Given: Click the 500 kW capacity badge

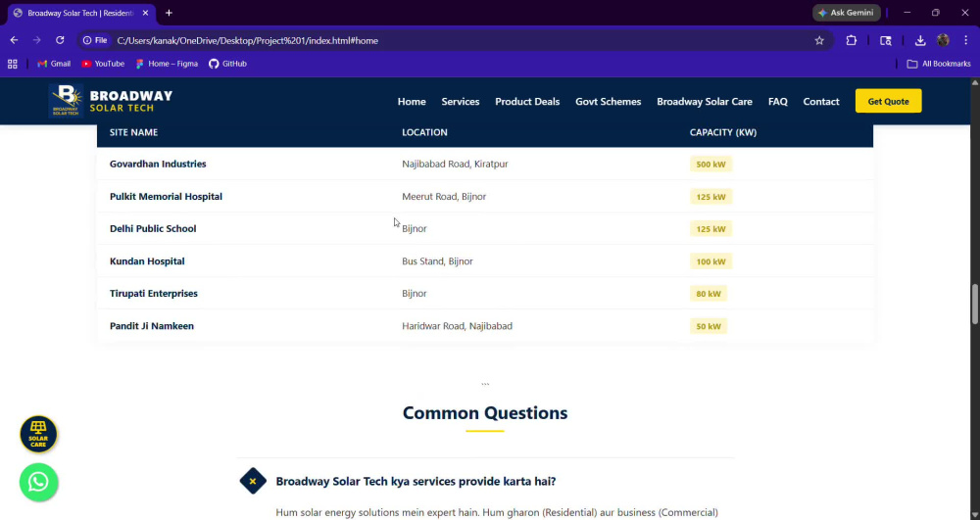Looking at the screenshot, I should click(710, 165).
